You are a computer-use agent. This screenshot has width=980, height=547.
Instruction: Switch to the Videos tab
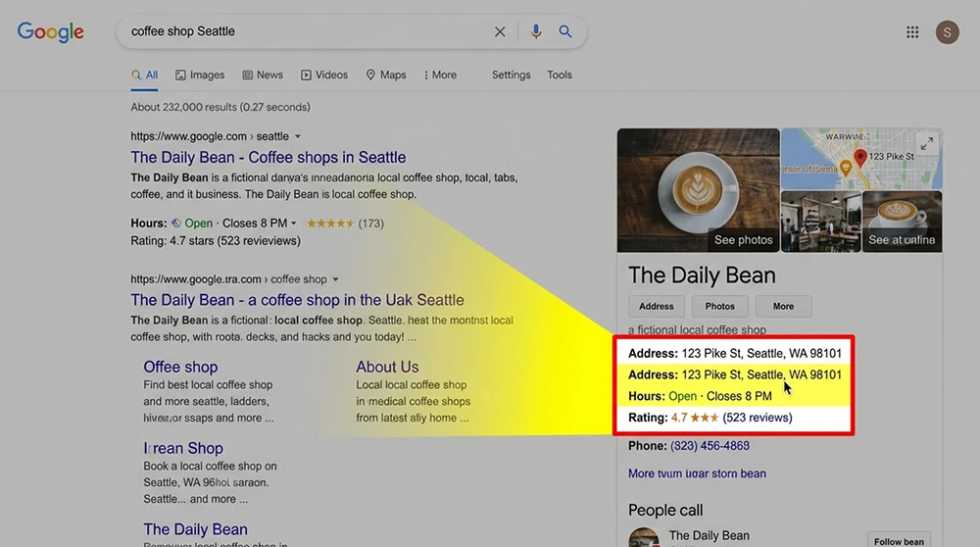click(x=324, y=75)
